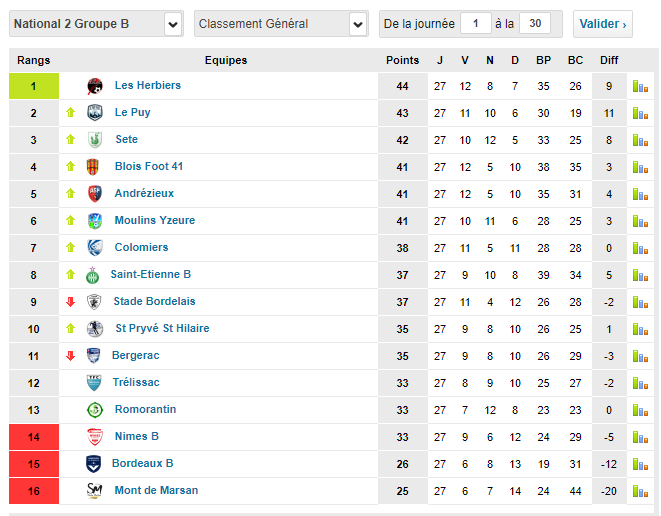Open the Andrézieux team link
This screenshot has height=516, width=661.
pos(144,194)
